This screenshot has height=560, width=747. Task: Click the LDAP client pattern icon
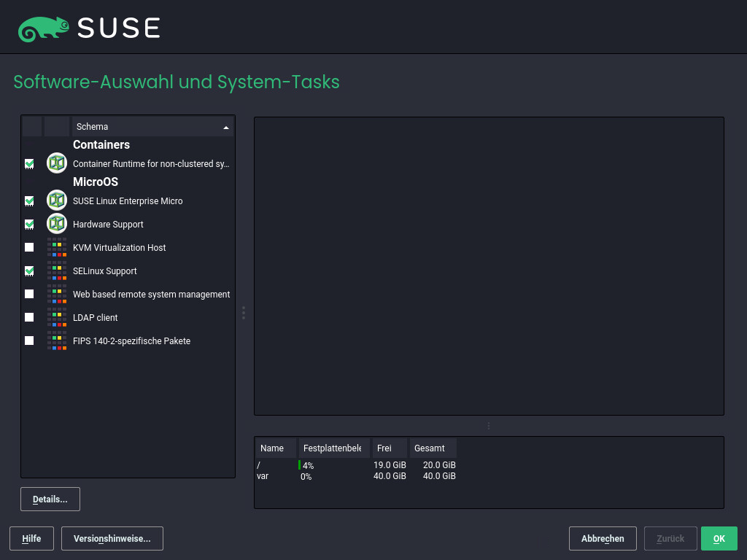tap(57, 317)
